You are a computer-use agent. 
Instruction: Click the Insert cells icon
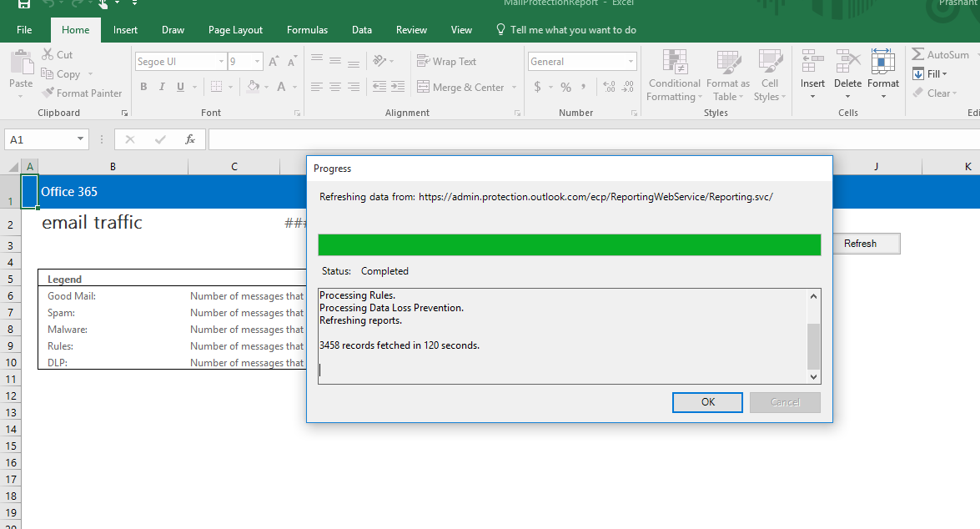click(x=812, y=63)
